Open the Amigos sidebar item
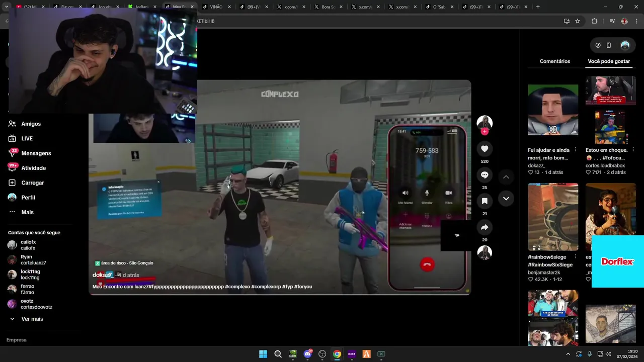Image resolution: width=644 pixels, height=362 pixels. click(x=31, y=124)
